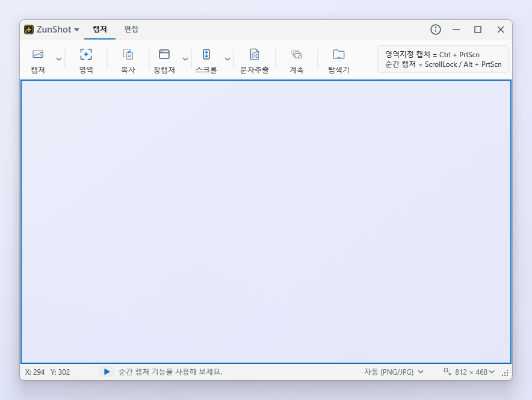Click the X: 294 coordinate readout
The width and height of the screenshot is (532, 400).
pyautogui.click(x=35, y=372)
